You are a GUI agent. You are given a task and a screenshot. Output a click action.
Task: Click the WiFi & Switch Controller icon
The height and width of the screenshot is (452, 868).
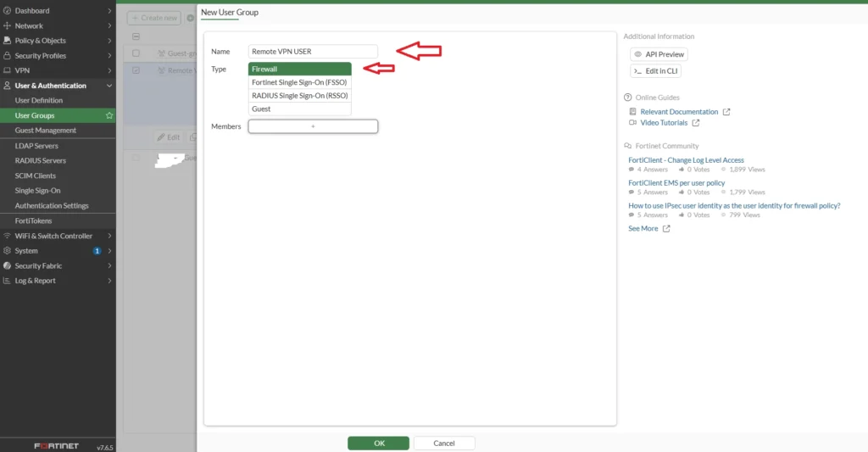[7, 236]
